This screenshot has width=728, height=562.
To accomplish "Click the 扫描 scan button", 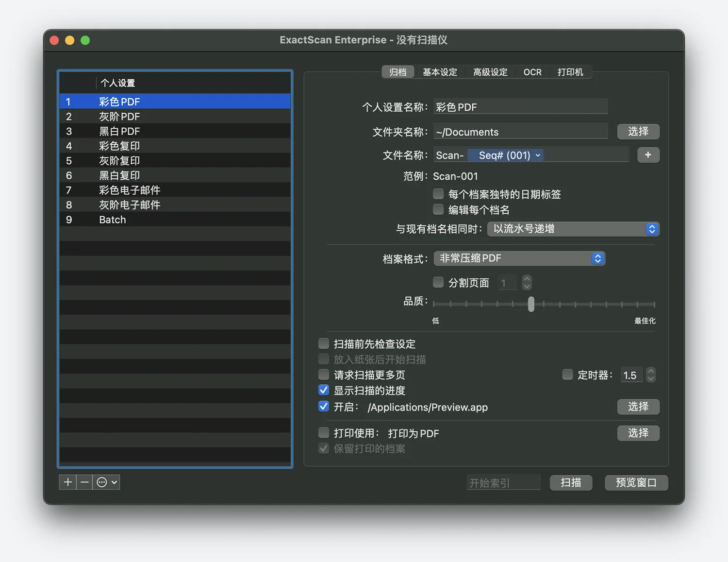I will pos(571,482).
